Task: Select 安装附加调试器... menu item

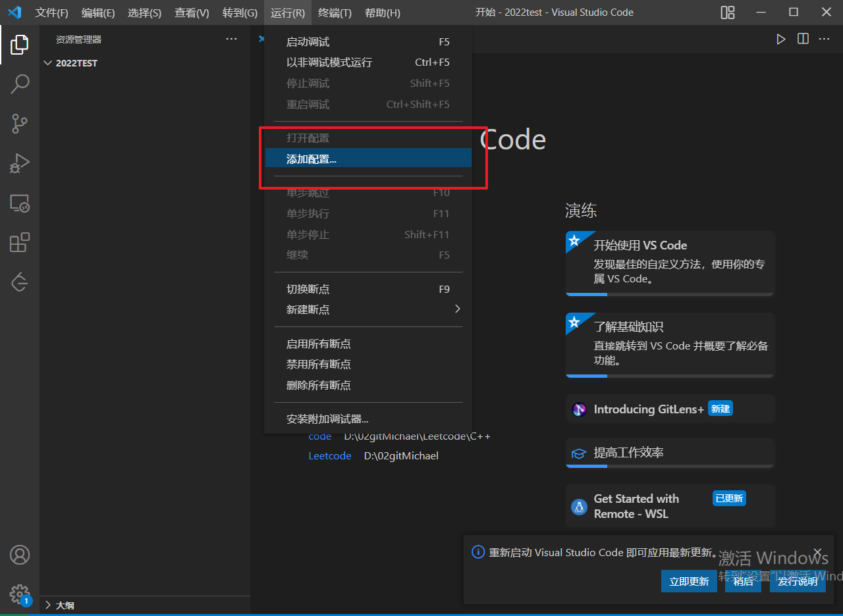Action: click(368, 419)
